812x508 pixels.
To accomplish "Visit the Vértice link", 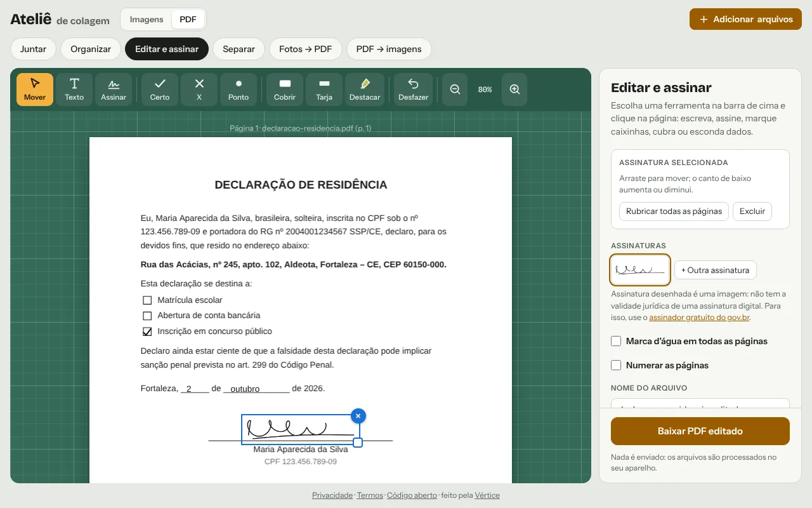I will pyautogui.click(x=487, y=495).
